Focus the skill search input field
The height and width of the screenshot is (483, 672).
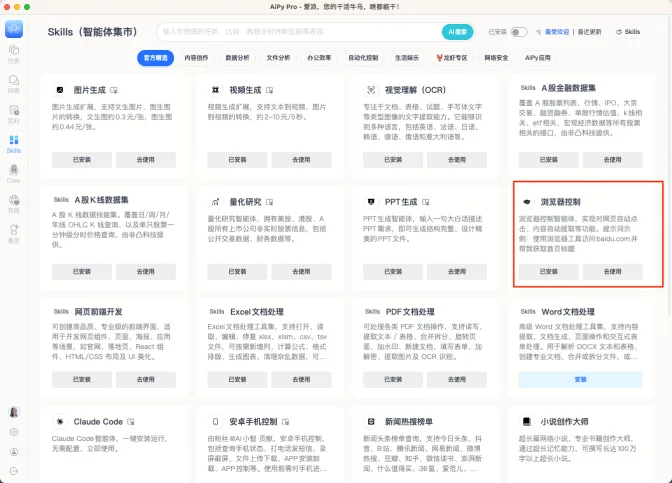click(x=300, y=32)
